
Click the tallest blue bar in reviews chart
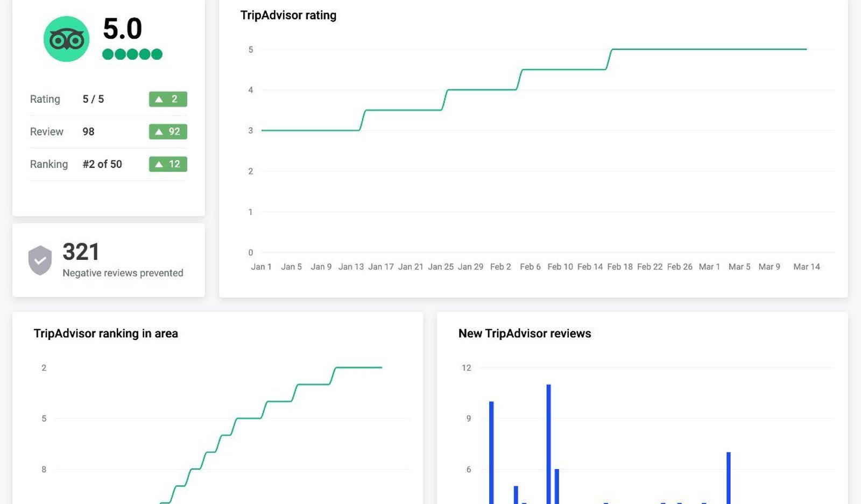[548, 444]
